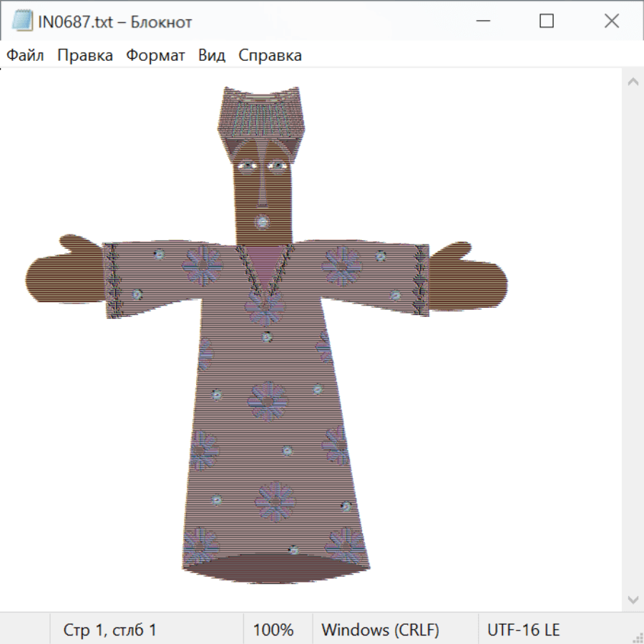Click the vertical scrollbar's up arrow

tap(633, 82)
